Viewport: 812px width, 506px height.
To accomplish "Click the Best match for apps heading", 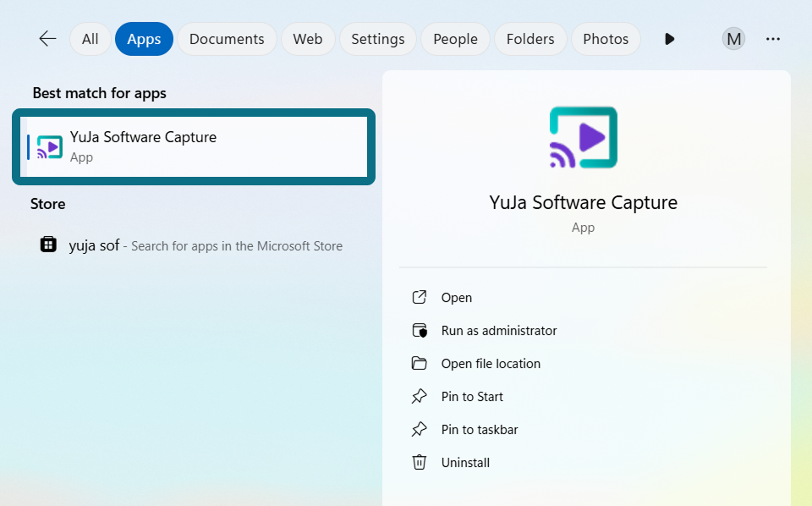I will tap(100, 93).
